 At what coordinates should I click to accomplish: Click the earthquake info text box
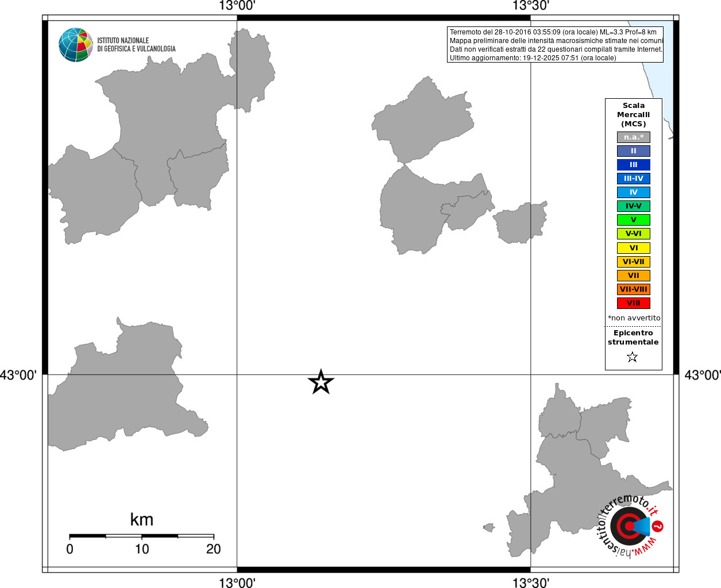coord(555,45)
